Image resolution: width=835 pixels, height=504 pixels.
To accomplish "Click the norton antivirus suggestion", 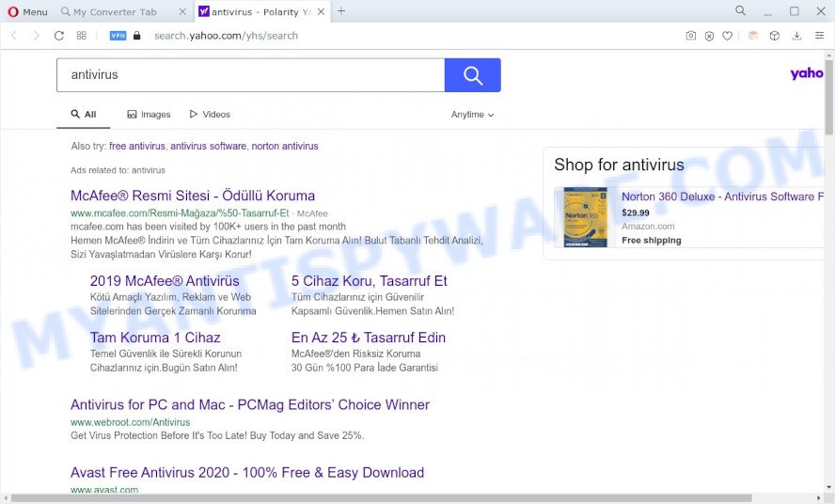I will tap(285, 146).
